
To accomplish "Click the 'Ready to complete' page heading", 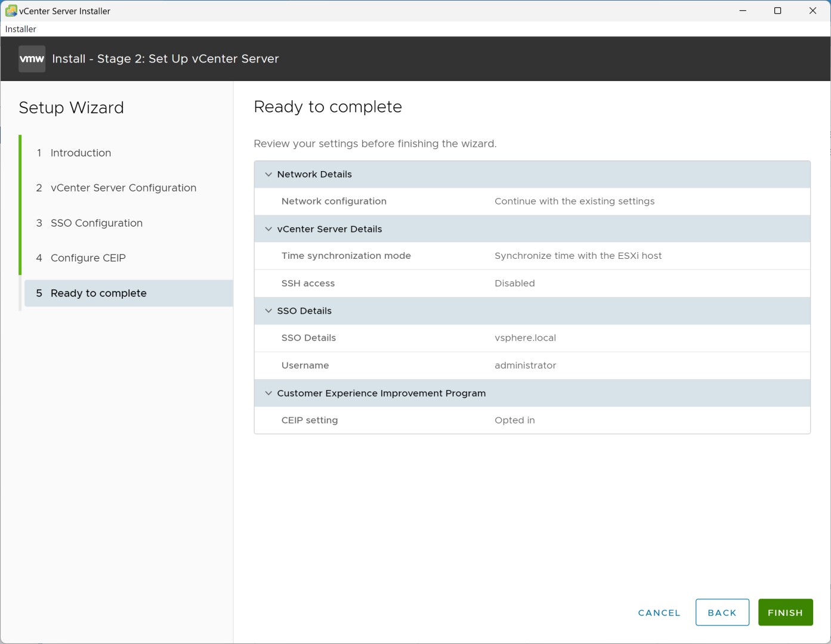I will point(328,107).
